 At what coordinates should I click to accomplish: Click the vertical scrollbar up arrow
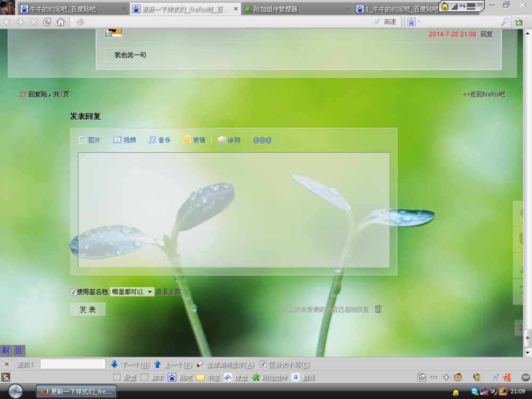point(527,33)
